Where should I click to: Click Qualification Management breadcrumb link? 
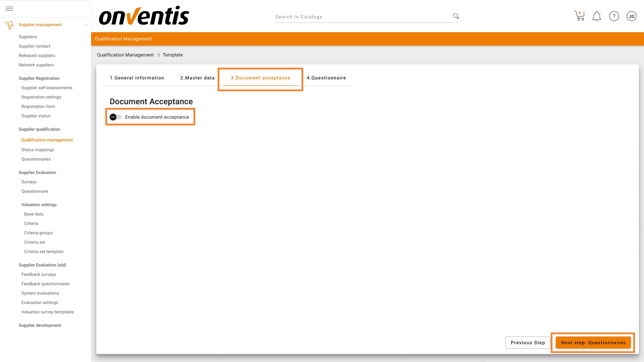125,55
